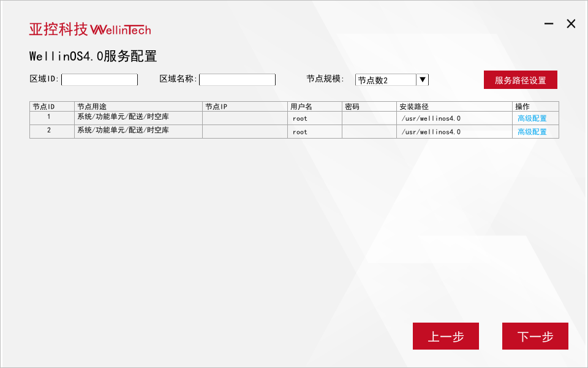Select node ID 2 cell
The height and width of the screenshot is (368, 588).
point(52,132)
